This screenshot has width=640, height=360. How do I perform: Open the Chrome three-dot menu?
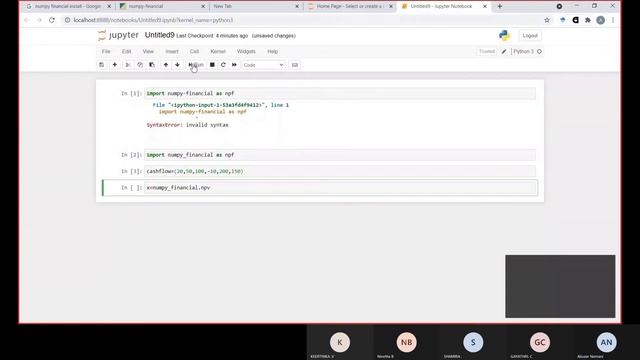613,20
